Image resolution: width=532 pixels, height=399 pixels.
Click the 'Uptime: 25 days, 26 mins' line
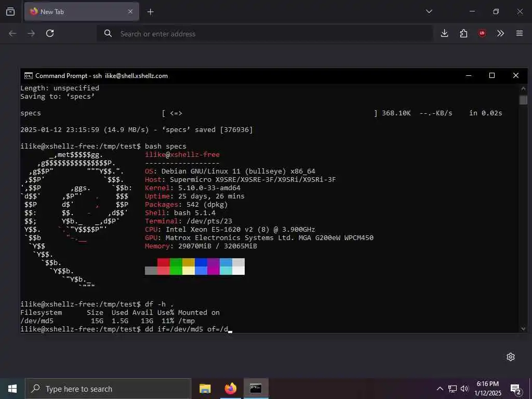(x=194, y=196)
